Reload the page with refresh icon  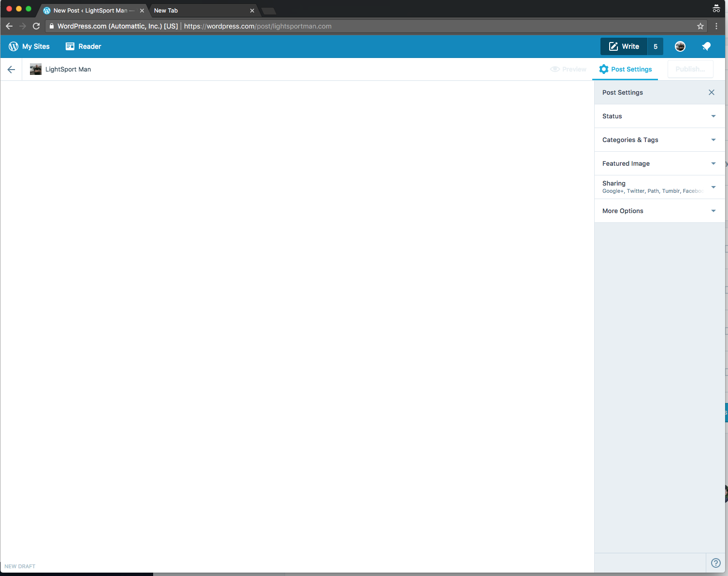36,26
